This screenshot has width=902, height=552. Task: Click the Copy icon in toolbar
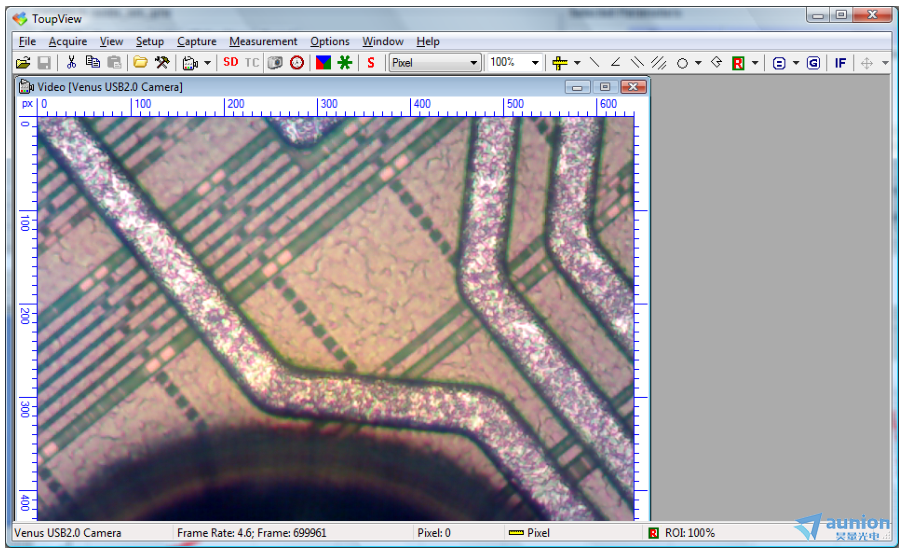coord(93,62)
